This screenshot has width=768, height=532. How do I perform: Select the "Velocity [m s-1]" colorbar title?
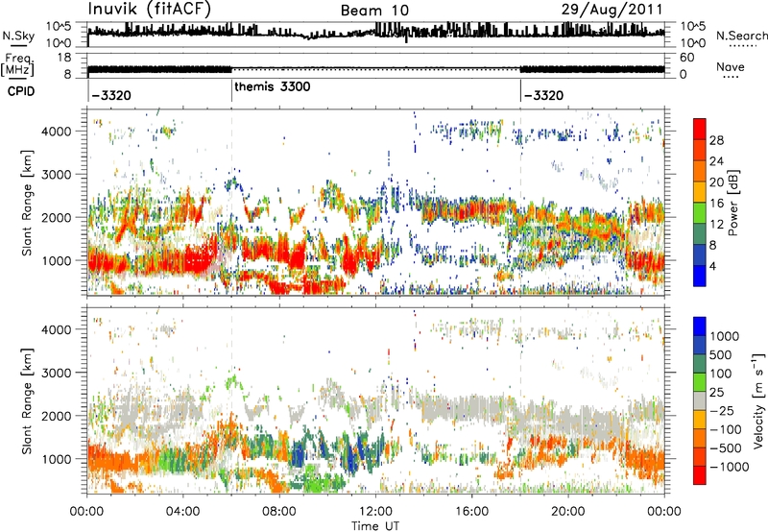[758, 400]
